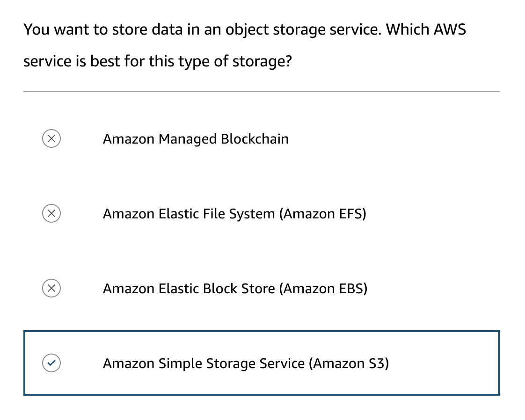The image size is (525, 420).
Task: Select the Amazon Managed Blockchain answer text
Action: 196,139
